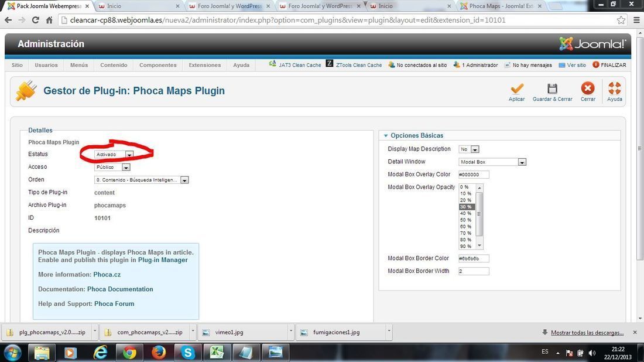Switch to Pack Joomla Webempresa tab
Image resolution: width=644 pixels, height=362 pixels.
[x=48, y=6]
